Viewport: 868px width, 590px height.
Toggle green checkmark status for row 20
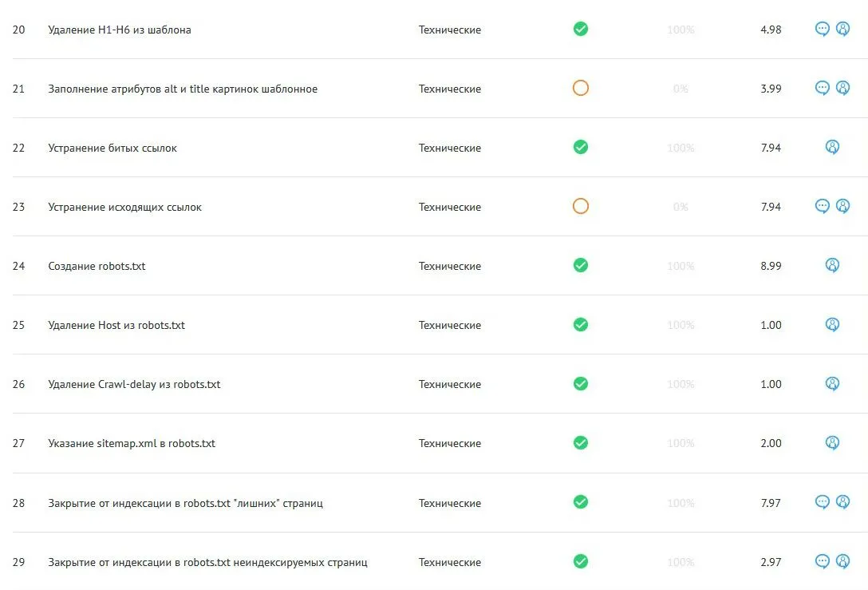580,29
